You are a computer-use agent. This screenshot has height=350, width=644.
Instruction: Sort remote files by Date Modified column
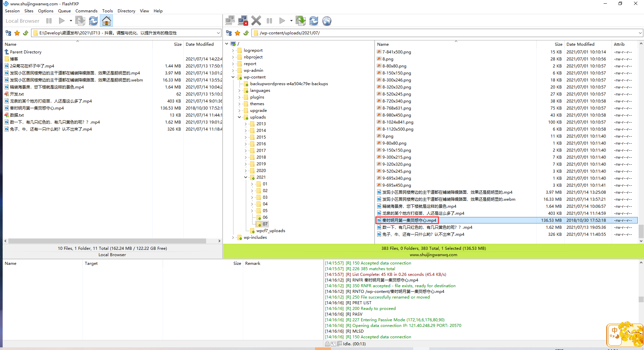[x=580, y=44]
